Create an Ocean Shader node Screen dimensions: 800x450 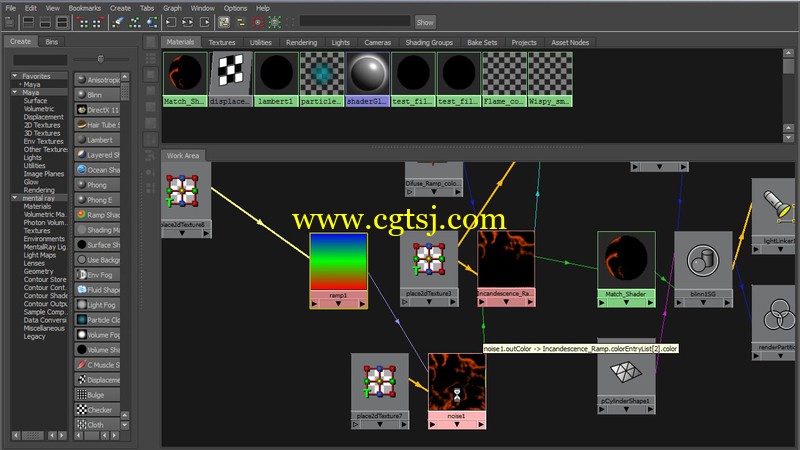[97, 170]
